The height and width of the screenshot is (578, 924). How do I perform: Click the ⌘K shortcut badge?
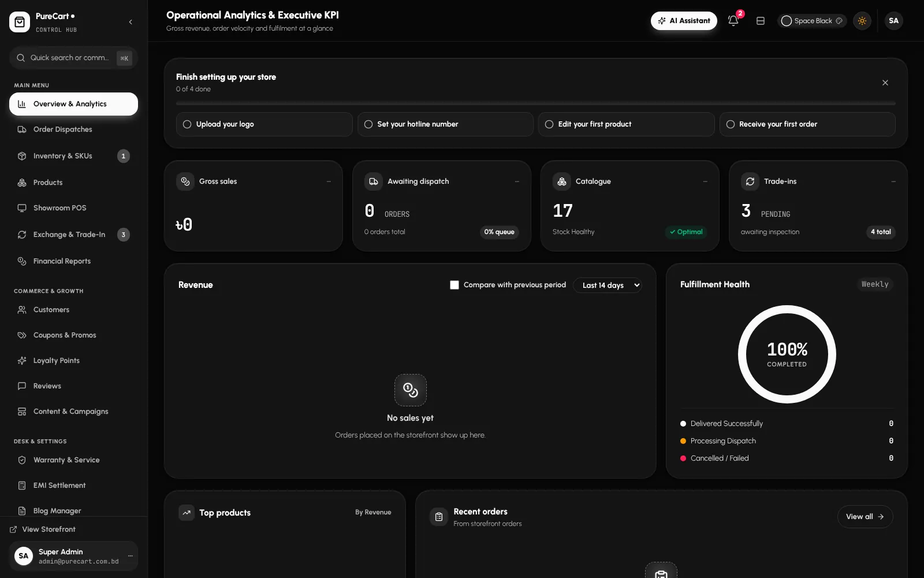coord(124,58)
